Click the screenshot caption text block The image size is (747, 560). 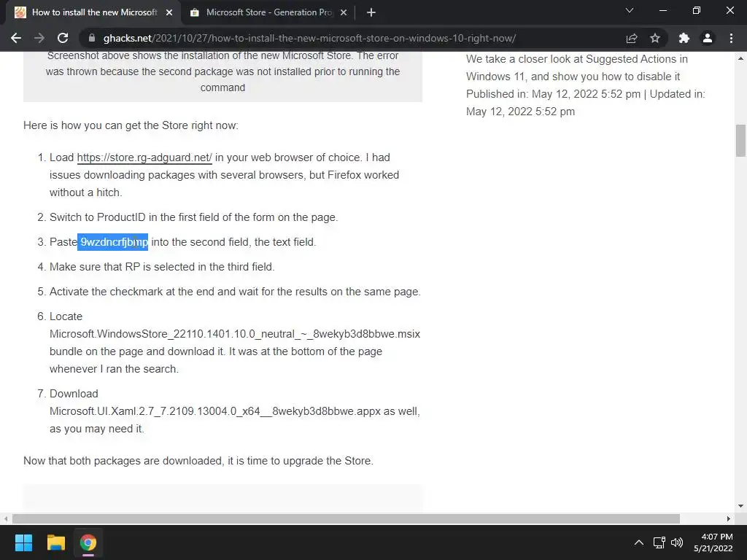pyautogui.click(x=223, y=71)
